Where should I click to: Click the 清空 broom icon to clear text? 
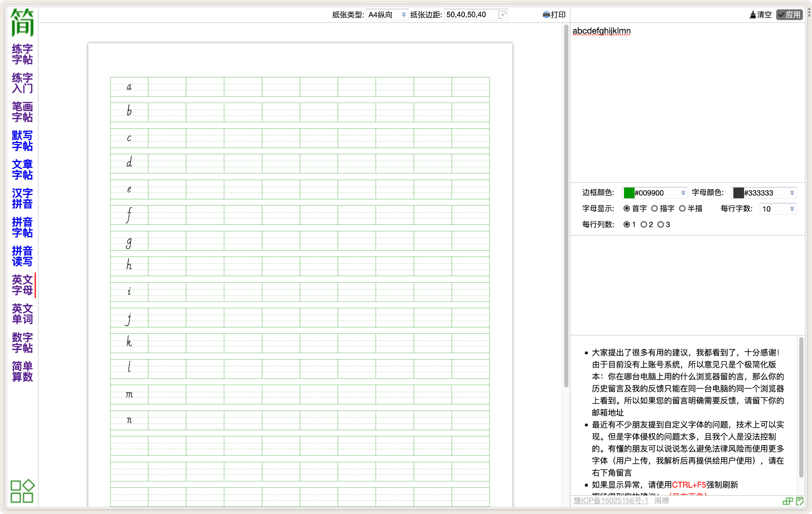(753, 15)
